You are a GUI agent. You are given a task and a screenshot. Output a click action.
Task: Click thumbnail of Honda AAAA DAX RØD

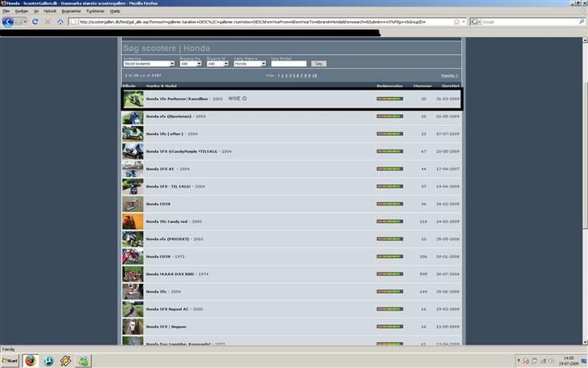click(x=132, y=274)
